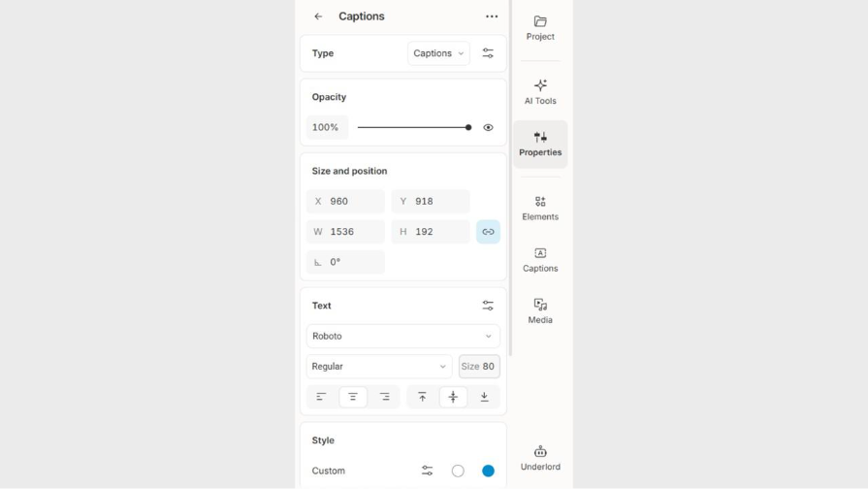Open text advanced settings sliders icon
Viewport: 868px width, 489px height.
(488, 306)
